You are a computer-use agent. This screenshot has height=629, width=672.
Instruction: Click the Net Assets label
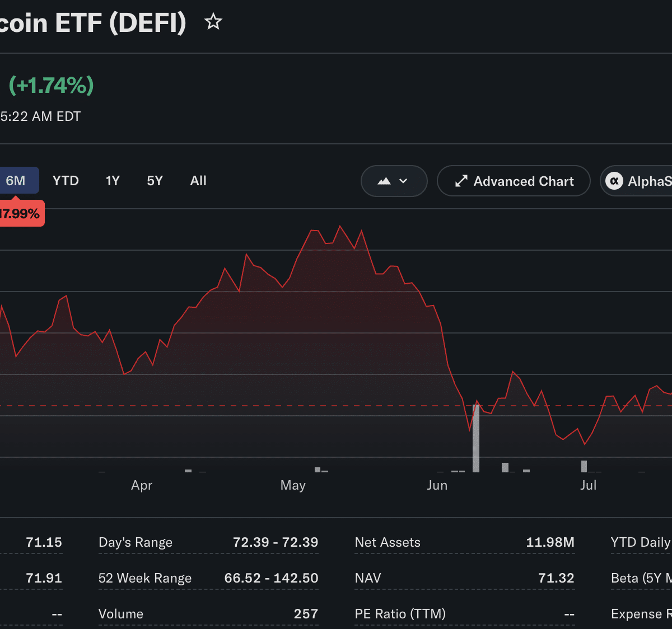[388, 542]
